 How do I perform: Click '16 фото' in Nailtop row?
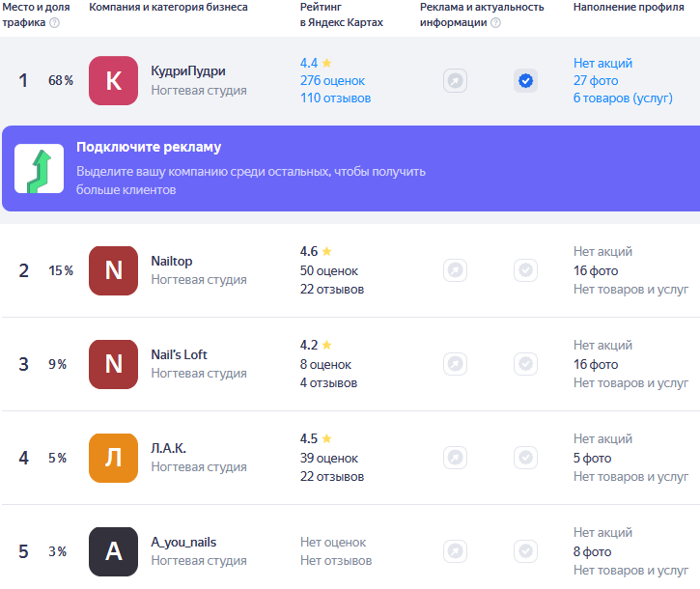[596, 271]
